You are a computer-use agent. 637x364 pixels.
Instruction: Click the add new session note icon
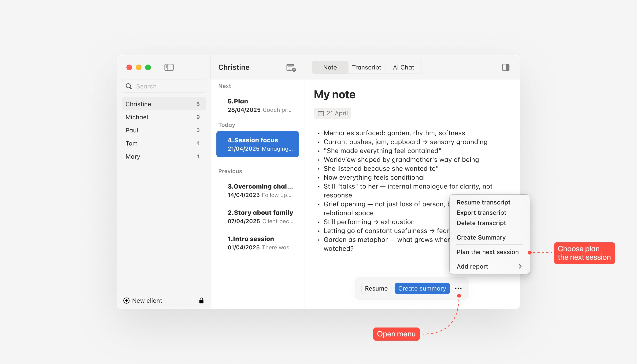pos(291,68)
